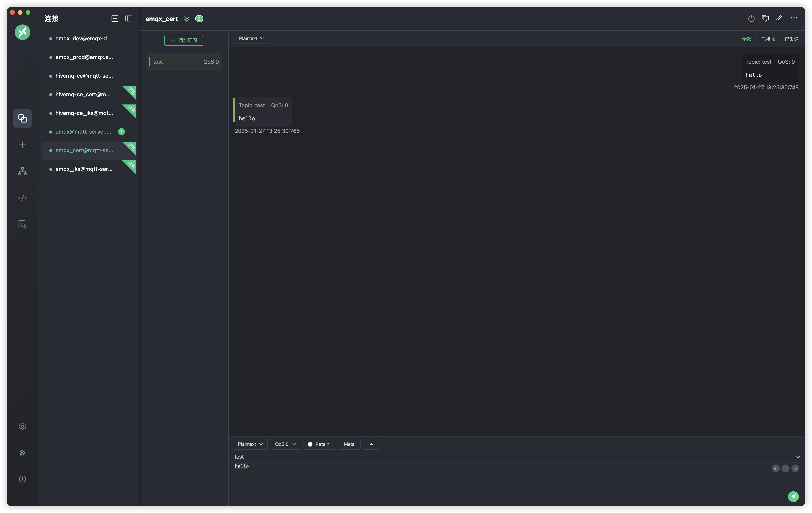Image resolution: width=812 pixels, height=513 pixels.
Task: Open the Script code icon
Action: click(23, 198)
